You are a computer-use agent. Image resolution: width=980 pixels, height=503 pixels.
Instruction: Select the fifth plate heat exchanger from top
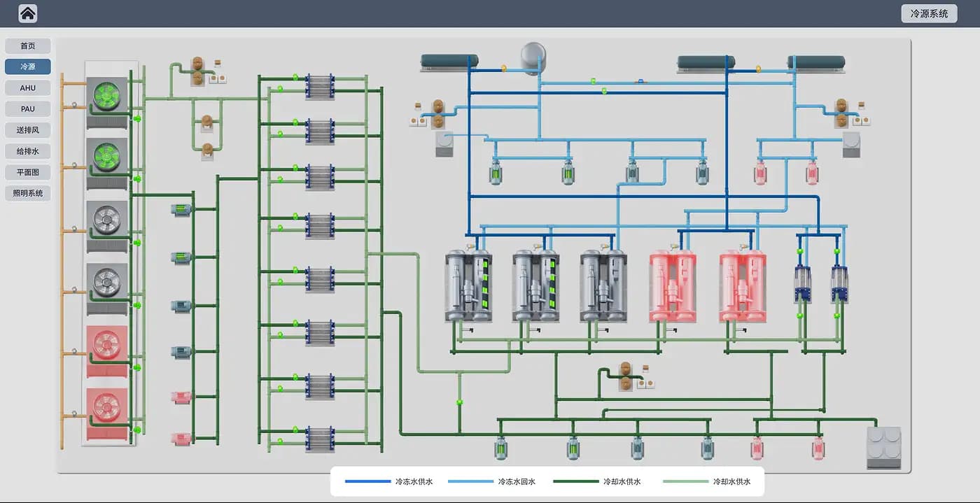coord(320,279)
